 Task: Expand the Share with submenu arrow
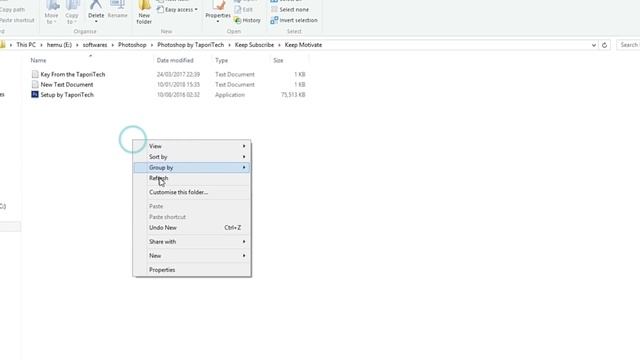[x=244, y=242]
